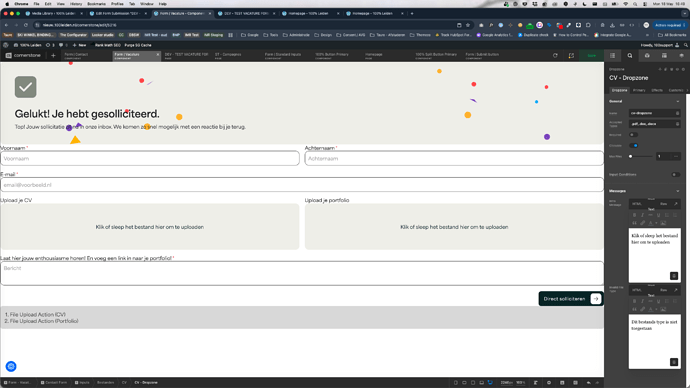This screenshot has height=388, width=690.
Task: Click the undo arrow in the bottom bar
Action: (589, 382)
